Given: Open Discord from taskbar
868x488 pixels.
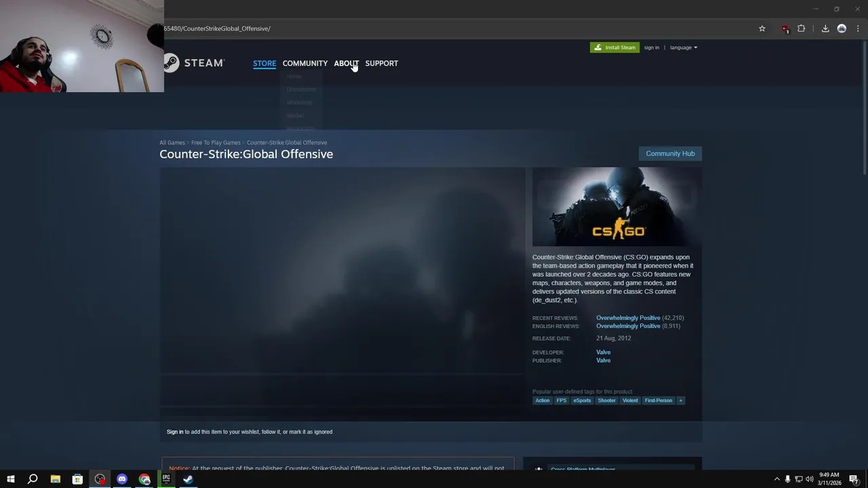Looking at the screenshot, I should pos(122,479).
